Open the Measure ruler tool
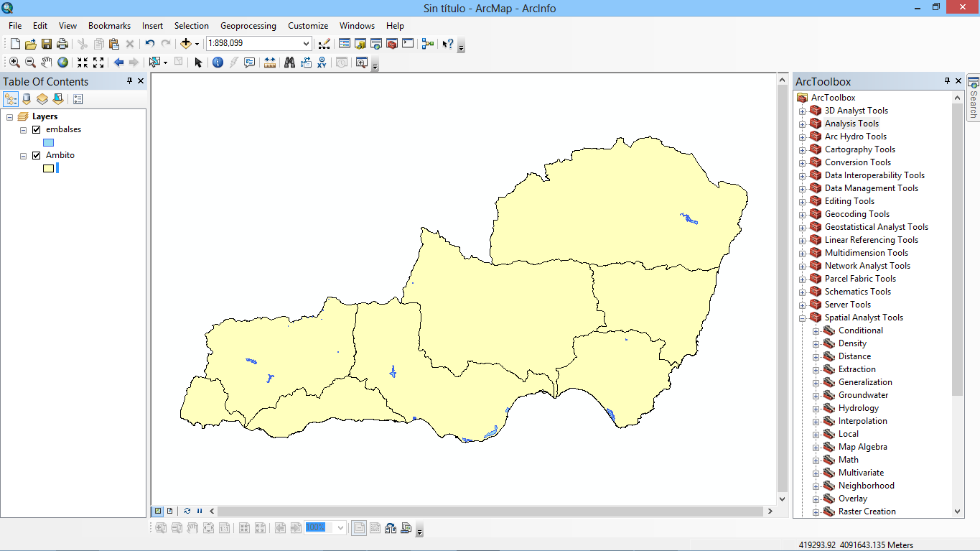This screenshot has height=551, width=980. [x=270, y=62]
